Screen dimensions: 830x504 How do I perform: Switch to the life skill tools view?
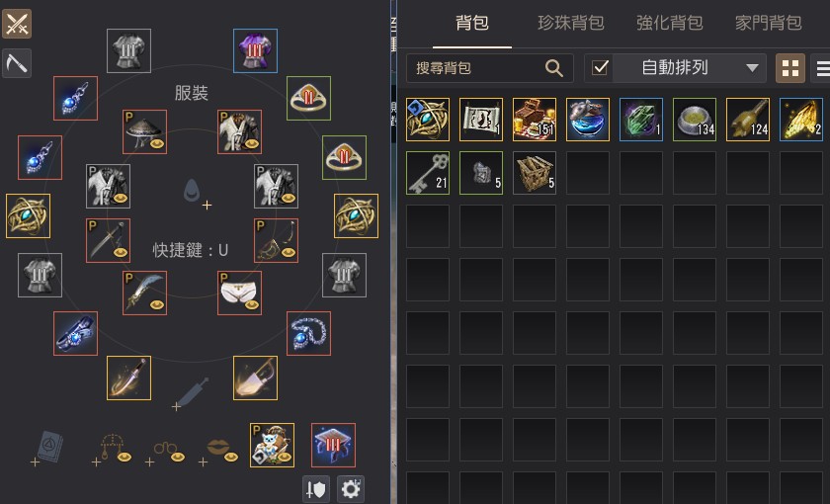click(17, 63)
